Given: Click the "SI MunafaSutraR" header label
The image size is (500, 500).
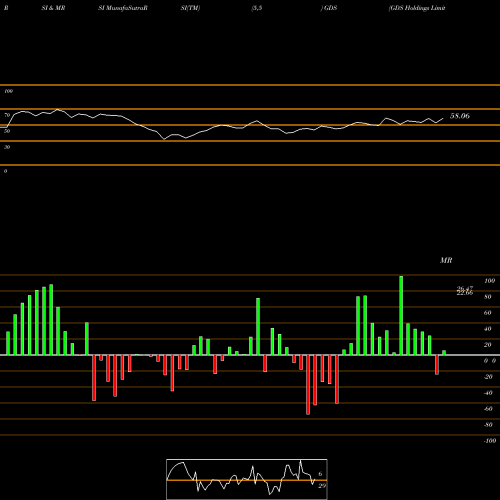Looking at the screenshot, I should click(x=123, y=8).
